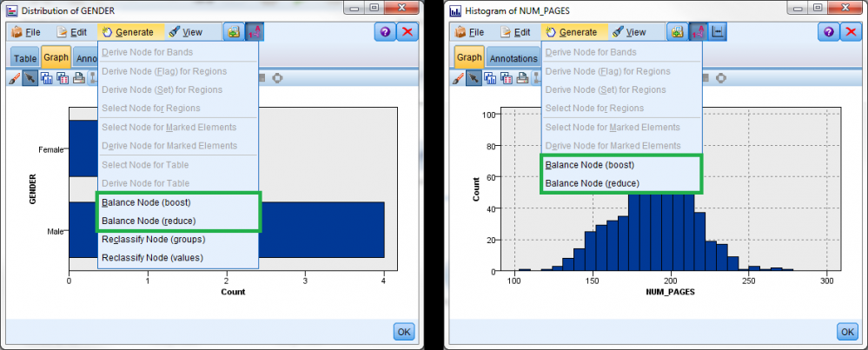Screen dimensions: 868x350
Task: Toggle field labels icon in GENDER window
Action: click(255, 32)
